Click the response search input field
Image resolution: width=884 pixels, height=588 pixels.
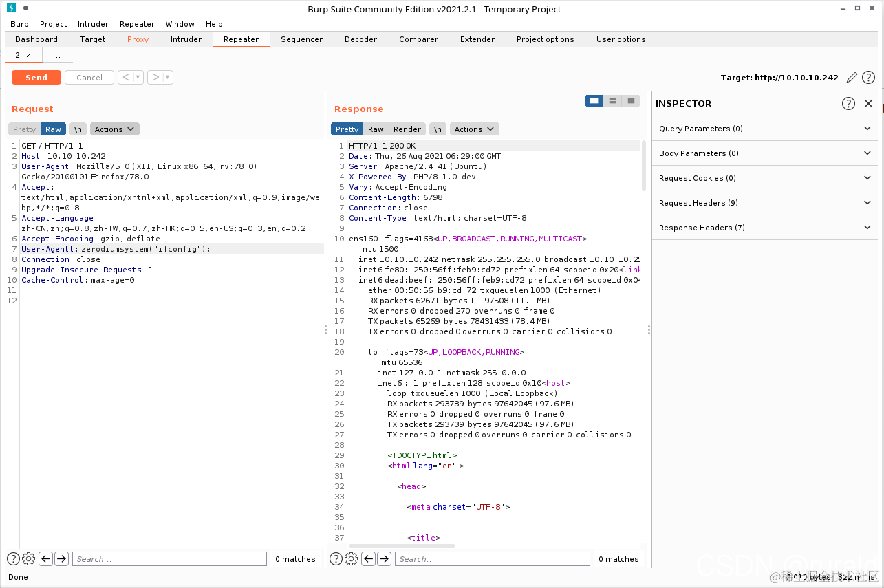pyautogui.click(x=493, y=558)
